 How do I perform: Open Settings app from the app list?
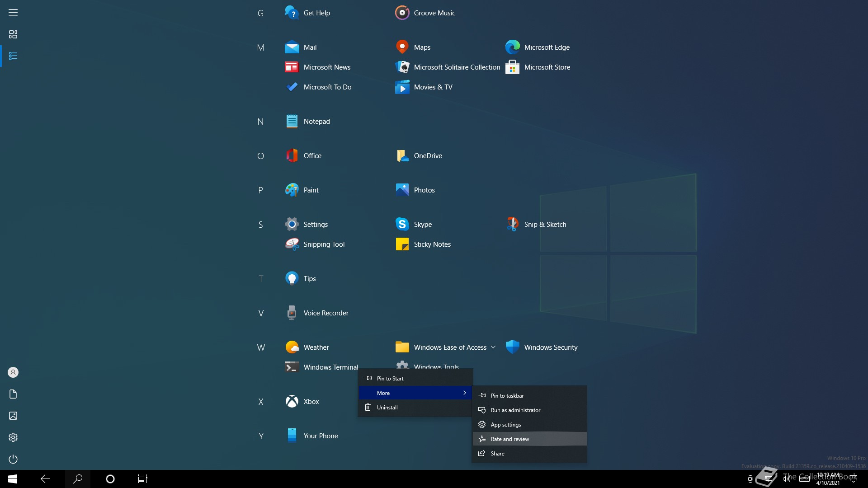pos(306,224)
